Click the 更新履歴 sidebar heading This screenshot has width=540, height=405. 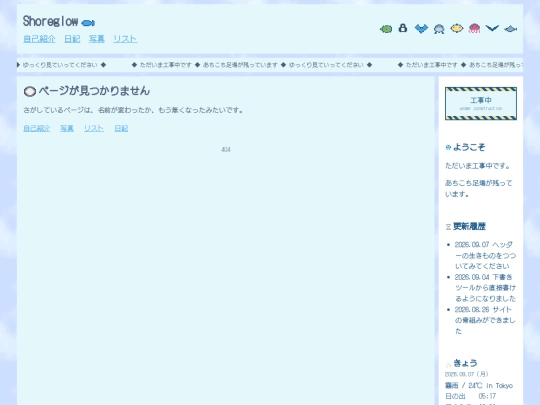pyautogui.click(x=469, y=227)
